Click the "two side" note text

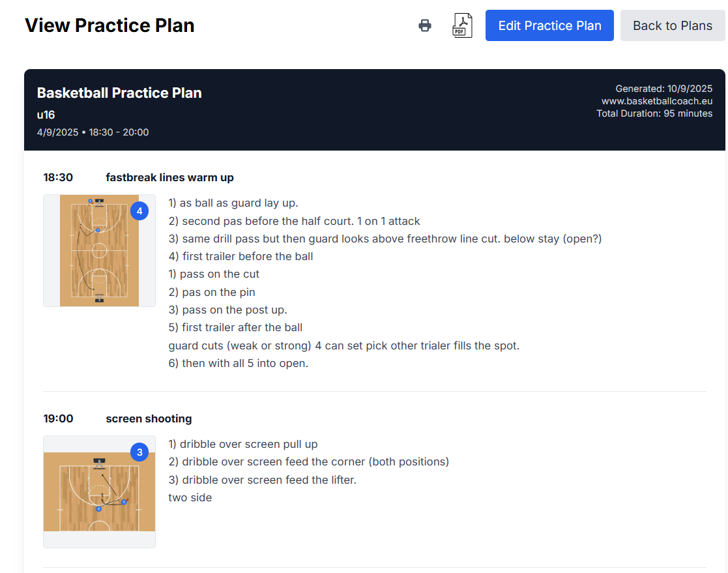click(190, 497)
